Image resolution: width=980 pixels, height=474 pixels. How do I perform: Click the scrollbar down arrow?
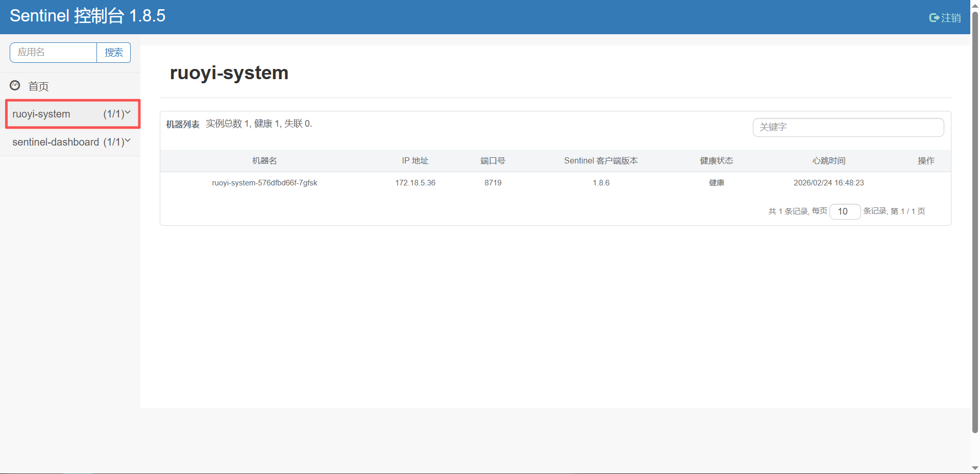(x=975, y=468)
